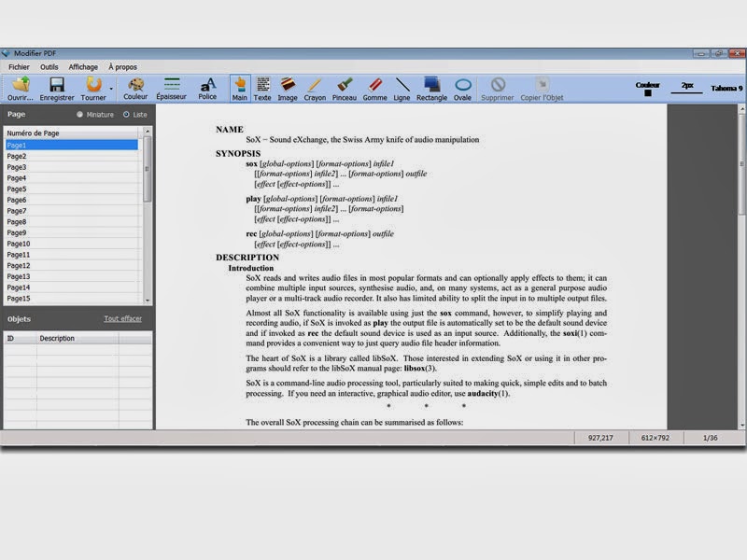Click the document vertical scrollbar thumb

coord(741,164)
